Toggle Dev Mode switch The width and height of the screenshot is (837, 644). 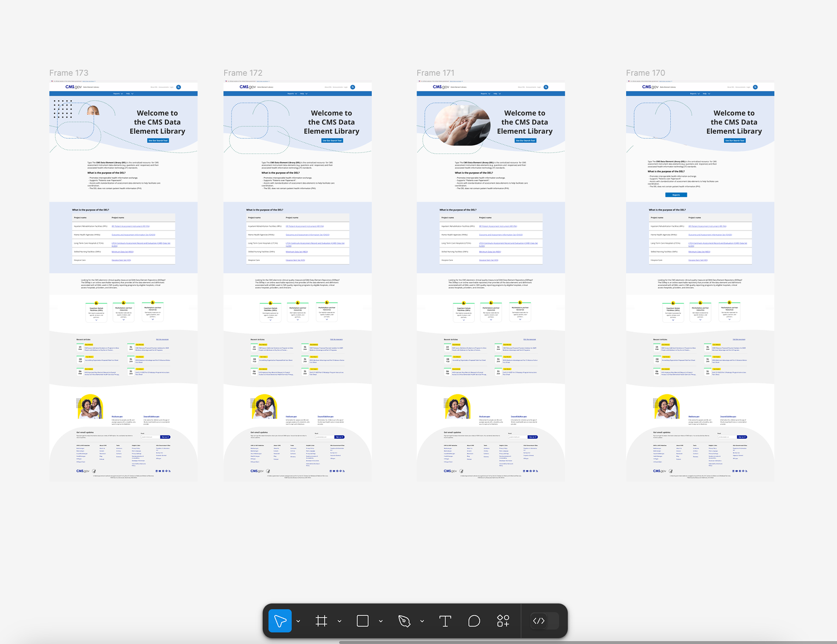pyautogui.click(x=544, y=621)
